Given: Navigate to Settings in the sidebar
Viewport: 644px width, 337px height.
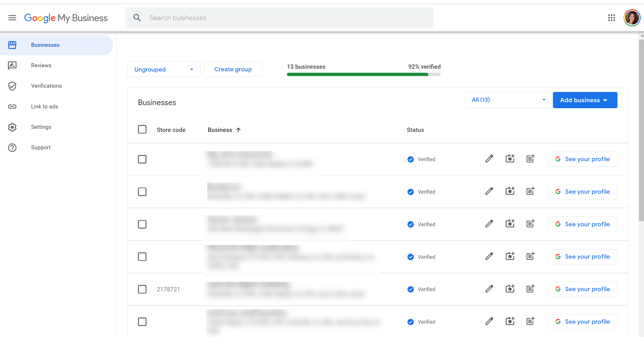Looking at the screenshot, I should pyautogui.click(x=41, y=126).
